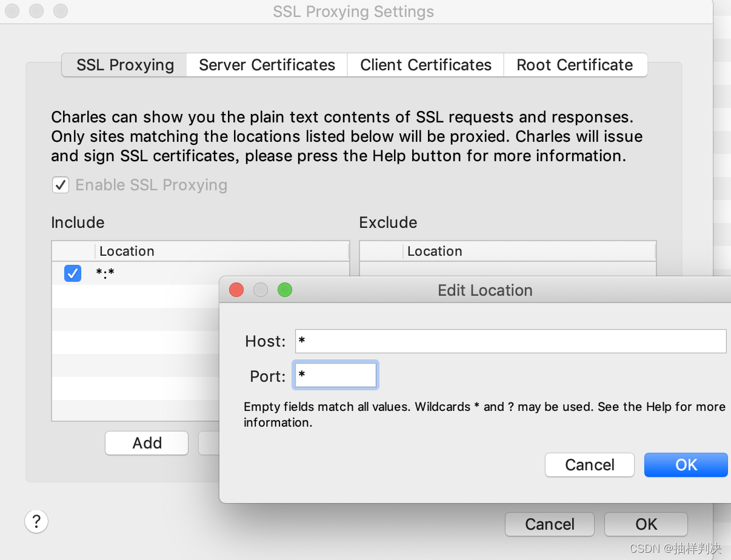The image size is (731, 560).
Task: Click the Port input field
Action: tap(335, 376)
